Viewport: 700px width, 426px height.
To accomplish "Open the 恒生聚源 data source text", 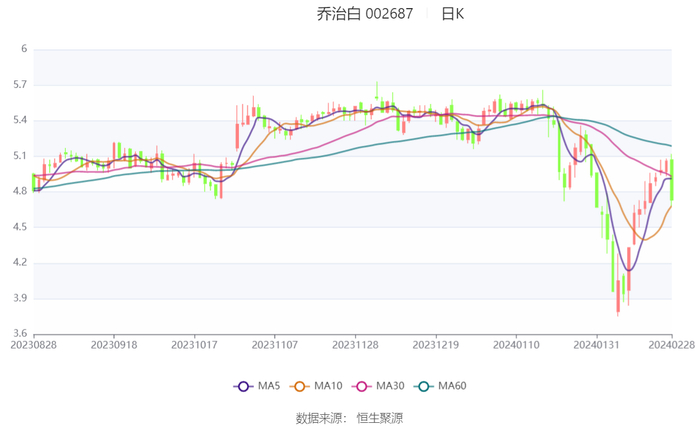I will click(x=380, y=417).
